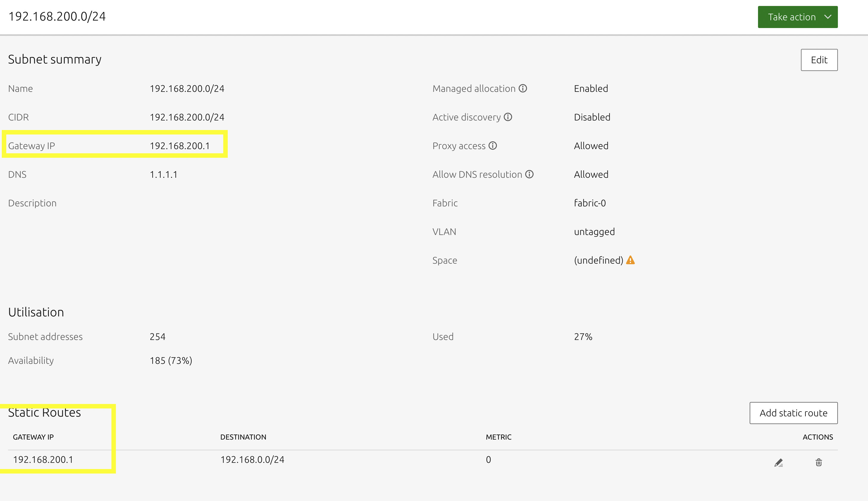Screen dimensions: 868x501
Task: Click the fabric-0 fabric value
Action: [590, 203]
